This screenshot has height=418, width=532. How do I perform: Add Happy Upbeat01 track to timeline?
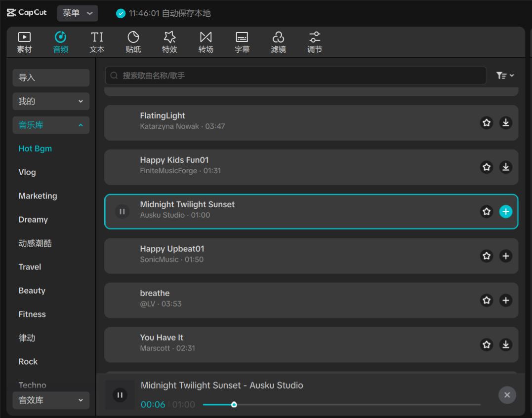pos(505,256)
